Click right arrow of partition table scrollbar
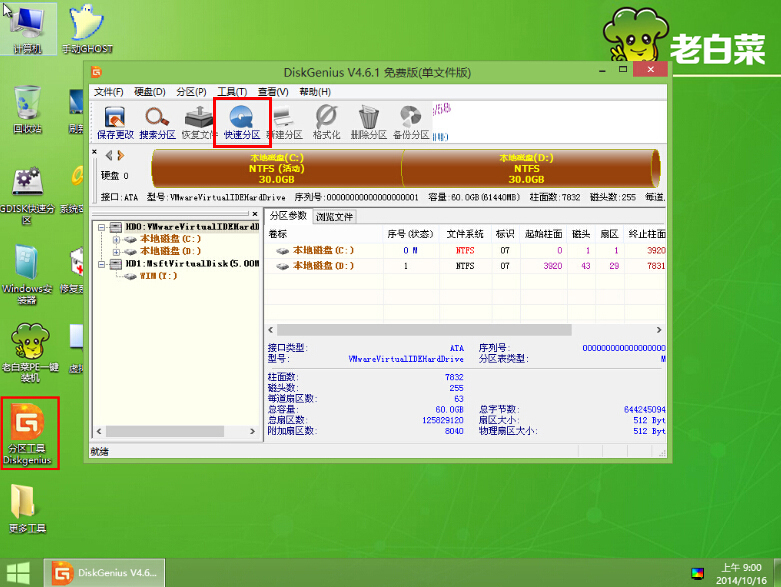This screenshot has width=781, height=587. (659, 330)
